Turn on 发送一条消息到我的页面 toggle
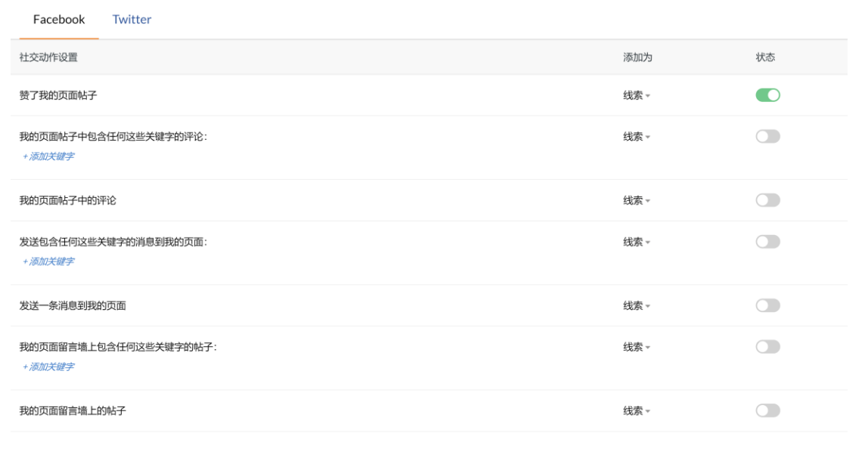 tap(767, 305)
